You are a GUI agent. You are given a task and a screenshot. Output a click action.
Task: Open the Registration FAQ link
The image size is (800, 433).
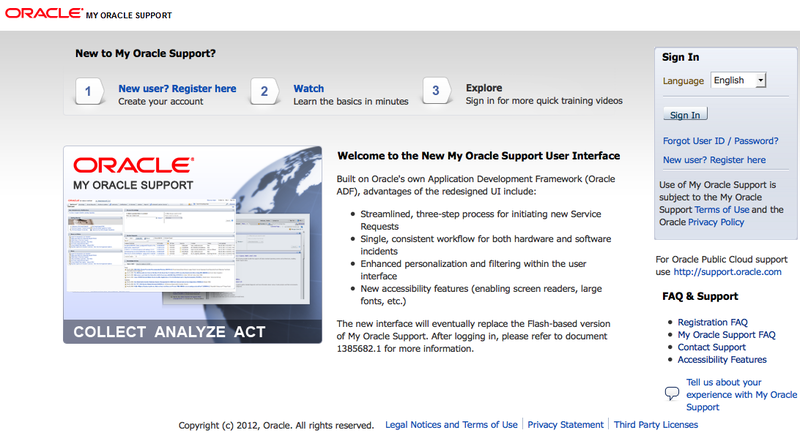coord(712,322)
